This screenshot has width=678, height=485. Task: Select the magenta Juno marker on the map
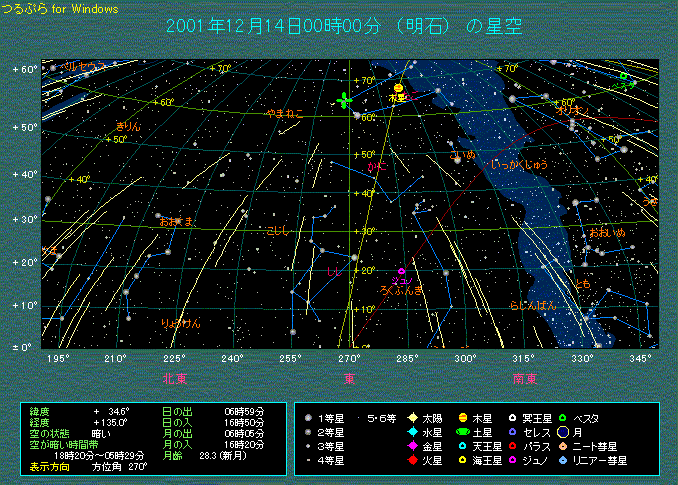coord(402,271)
